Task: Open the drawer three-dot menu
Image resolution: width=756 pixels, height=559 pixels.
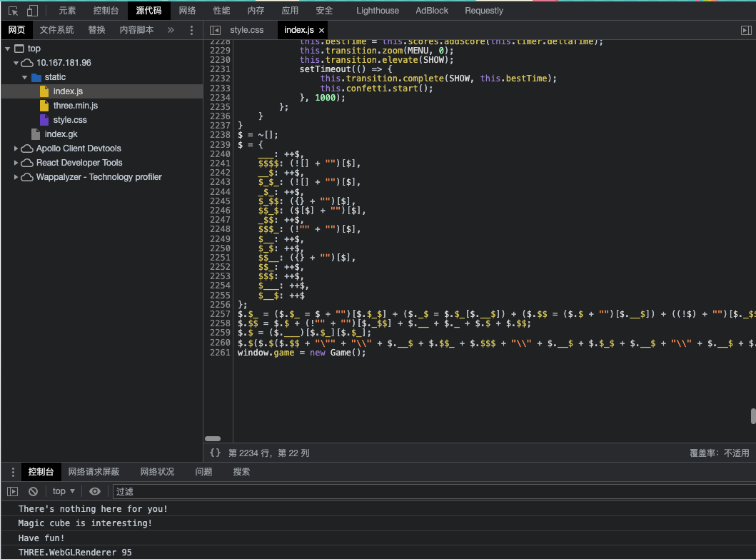Action: [x=13, y=472]
